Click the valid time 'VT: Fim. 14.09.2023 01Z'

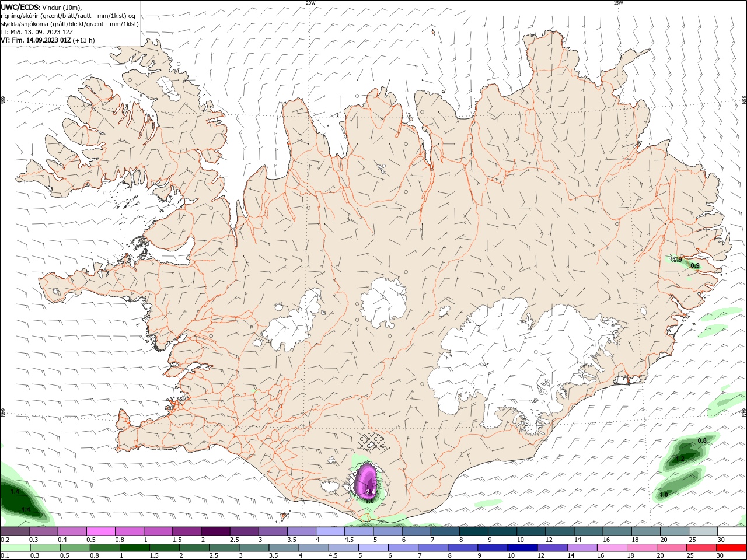coord(36,40)
